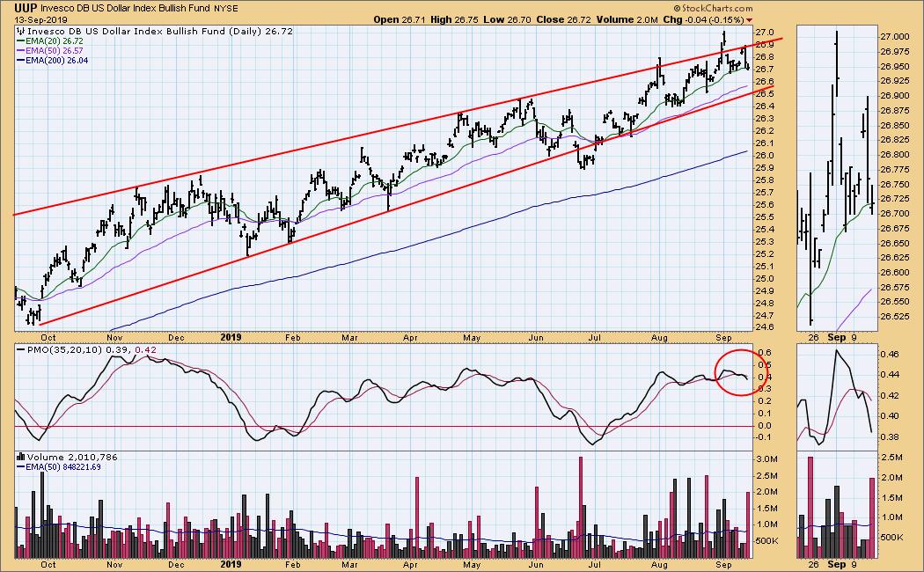Select the purple EMA(50) 26.57 legend line marker
Image resolution: width=924 pixels, height=572 pixels.
pos(20,51)
